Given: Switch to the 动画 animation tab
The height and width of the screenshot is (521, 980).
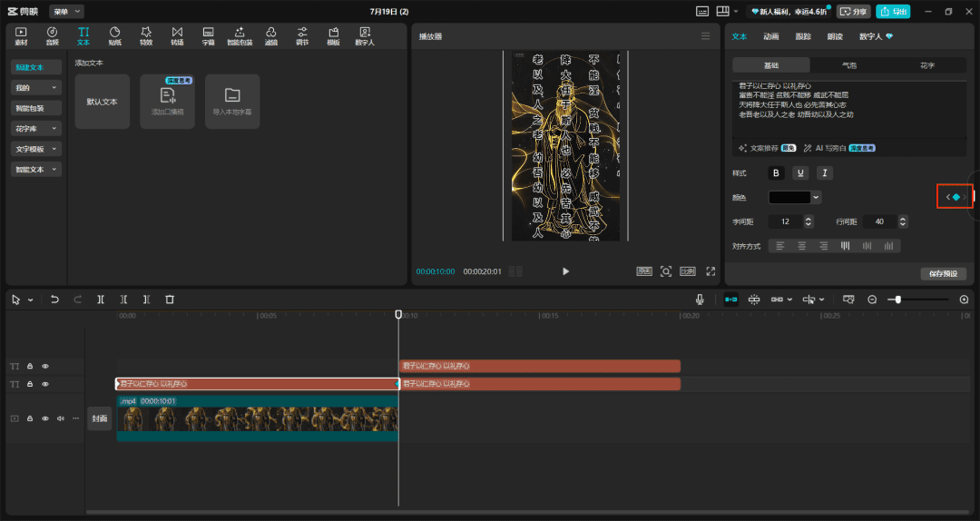Looking at the screenshot, I should pyautogui.click(x=770, y=36).
